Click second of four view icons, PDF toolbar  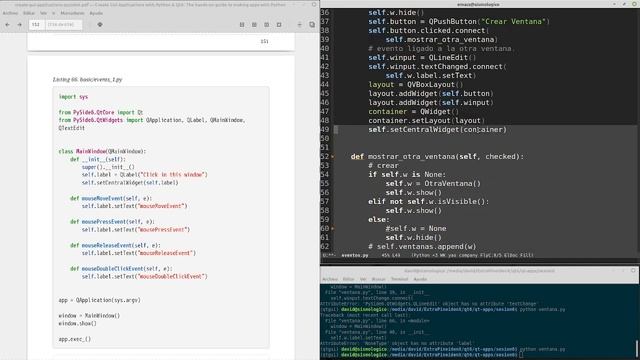point(254,25)
